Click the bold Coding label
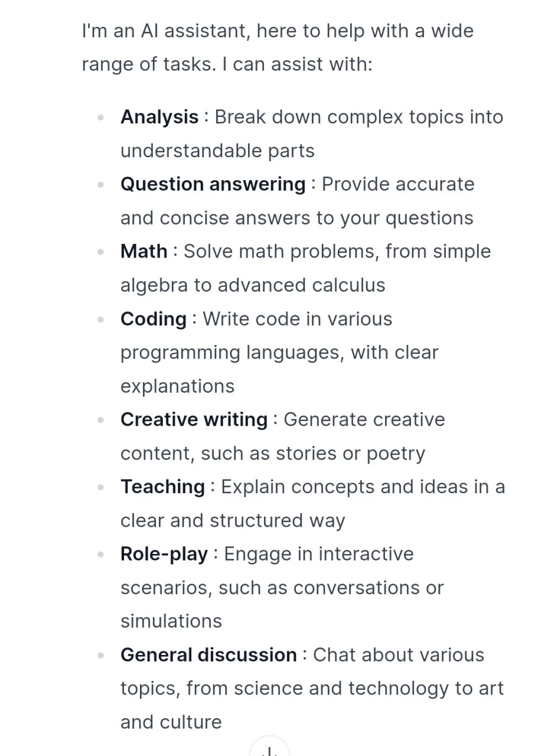The width and height of the screenshot is (538, 756). 154,319
